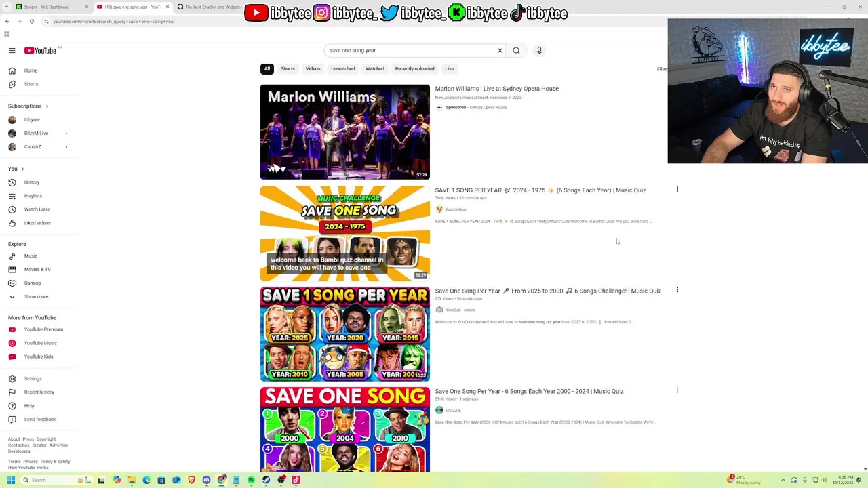Open options menu for From 2025 to 2000 video
This screenshot has height=488, width=868.
(677, 290)
